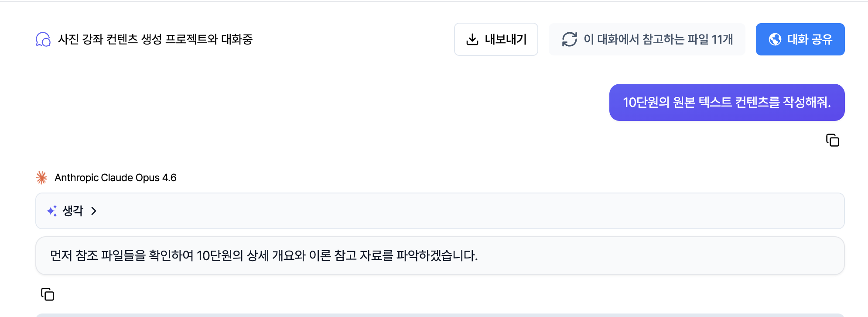
Task: Click the Anthropic Claude Opus 4.6 model label
Action: [116, 178]
